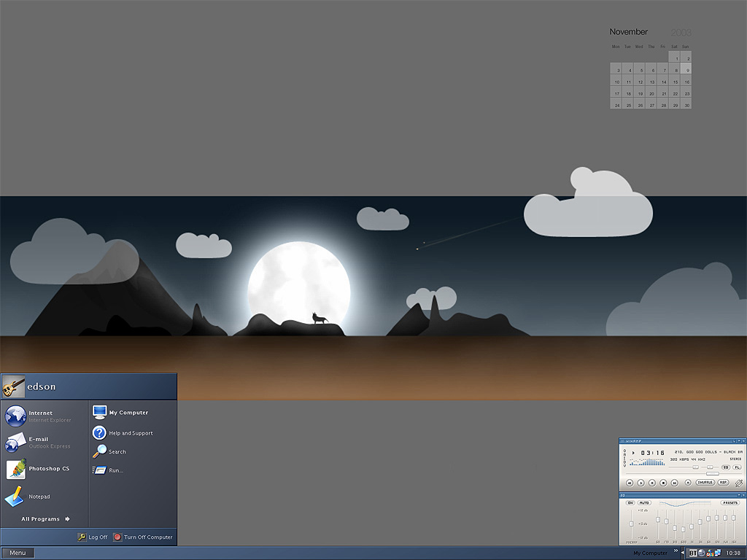Click calendar date 30 in November
The image size is (747, 560).
click(x=686, y=105)
